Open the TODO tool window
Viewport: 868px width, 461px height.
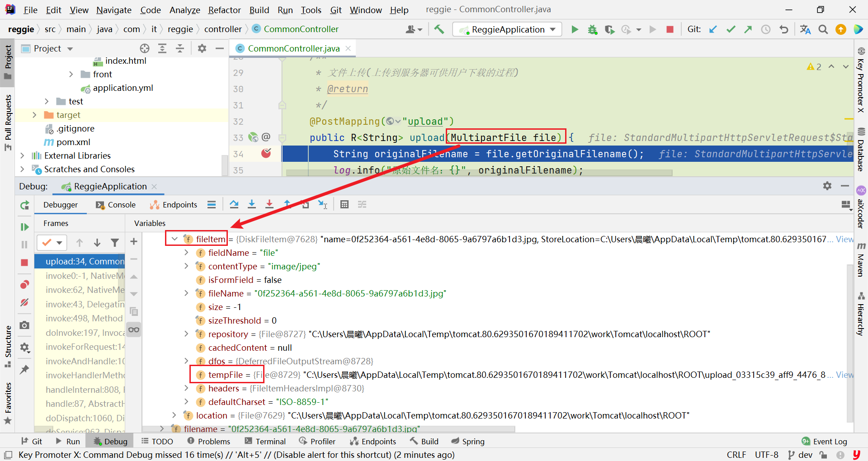coord(157,442)
